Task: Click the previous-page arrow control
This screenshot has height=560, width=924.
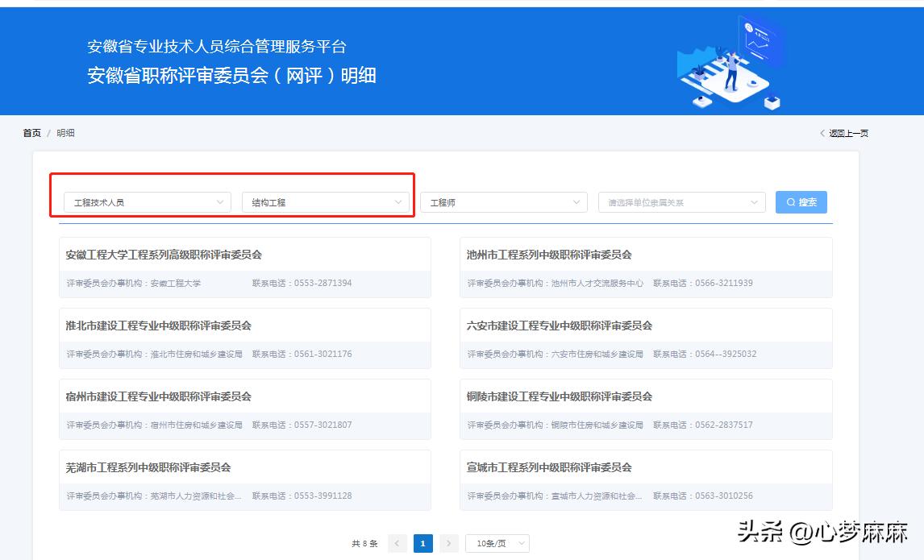Action: tap(397, 543)
